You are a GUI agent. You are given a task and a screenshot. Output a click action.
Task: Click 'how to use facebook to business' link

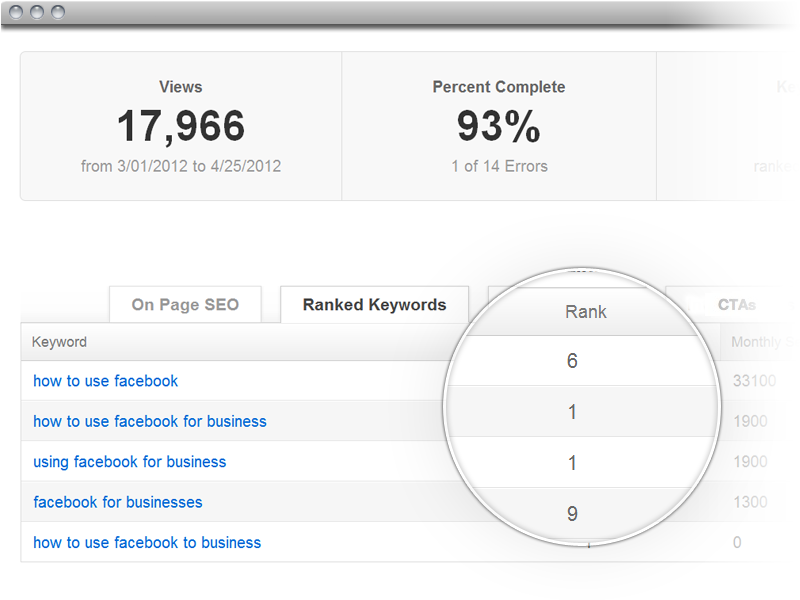click(147, 542)
